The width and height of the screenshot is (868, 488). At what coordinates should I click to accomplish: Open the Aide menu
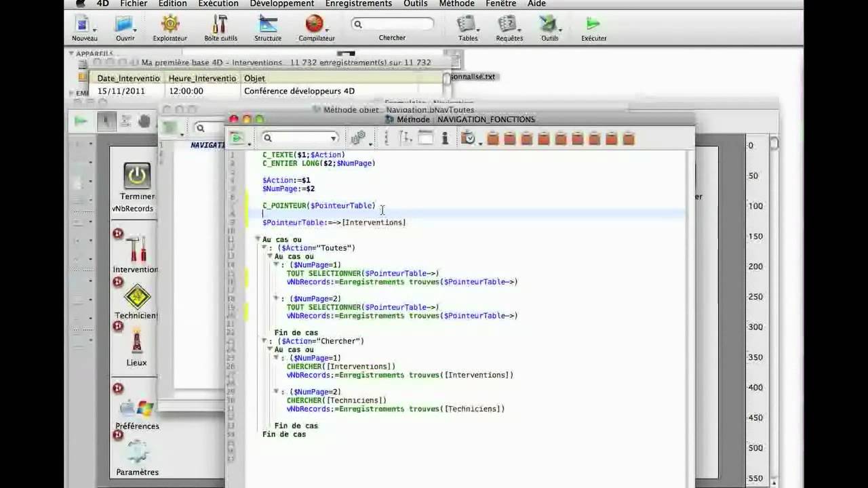pos(536,3)
